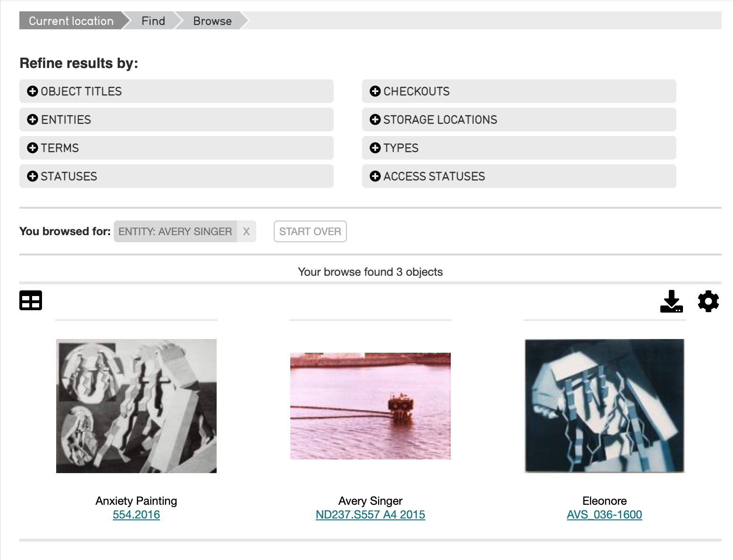Click the download results icon
Image resolution: width=733 pixels, height=560 pixels.
coord(671,301)
